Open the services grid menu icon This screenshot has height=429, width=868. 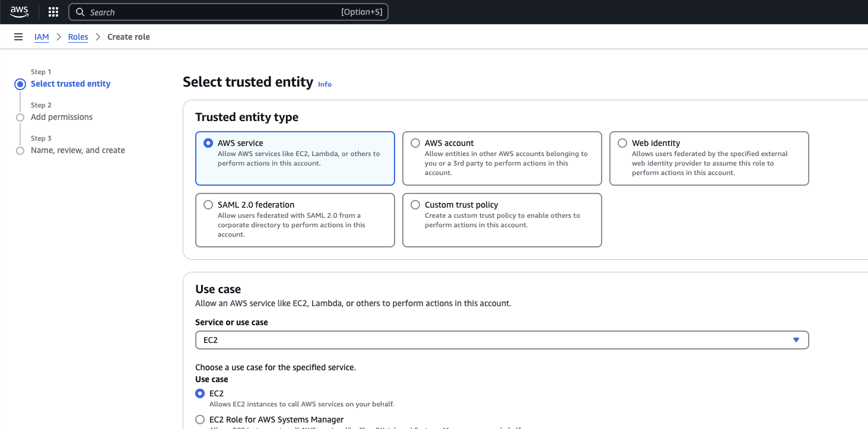click(53, 12)
